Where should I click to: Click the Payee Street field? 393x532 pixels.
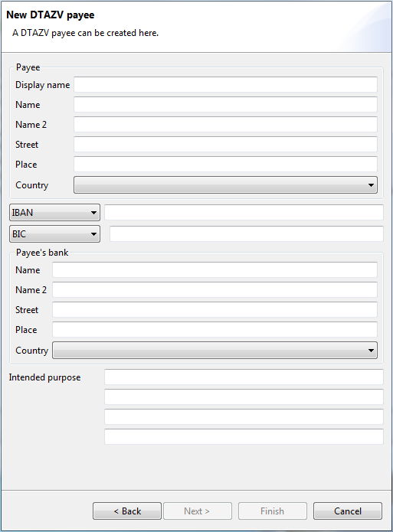[225, 144]
